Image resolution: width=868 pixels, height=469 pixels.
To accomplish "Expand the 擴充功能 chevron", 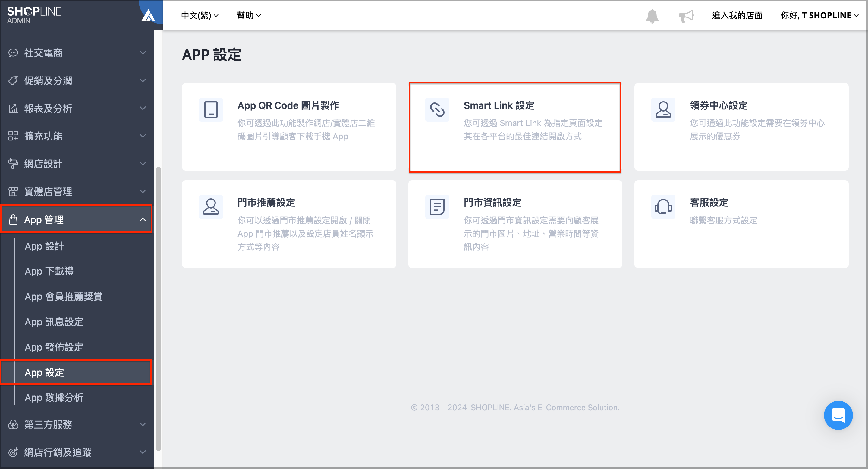I will [x=143, y=136].
